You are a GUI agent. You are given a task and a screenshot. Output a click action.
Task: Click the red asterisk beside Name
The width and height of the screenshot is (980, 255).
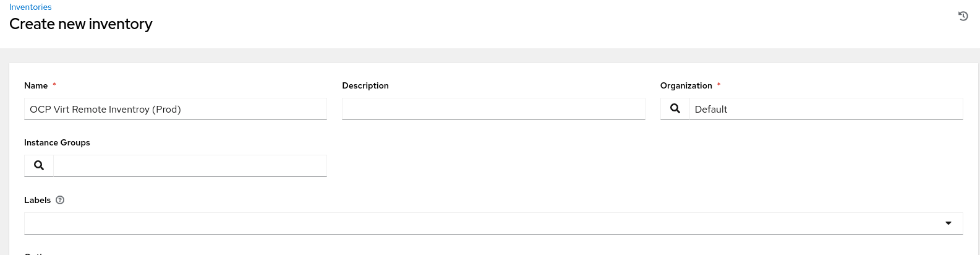tap(54, 85)
